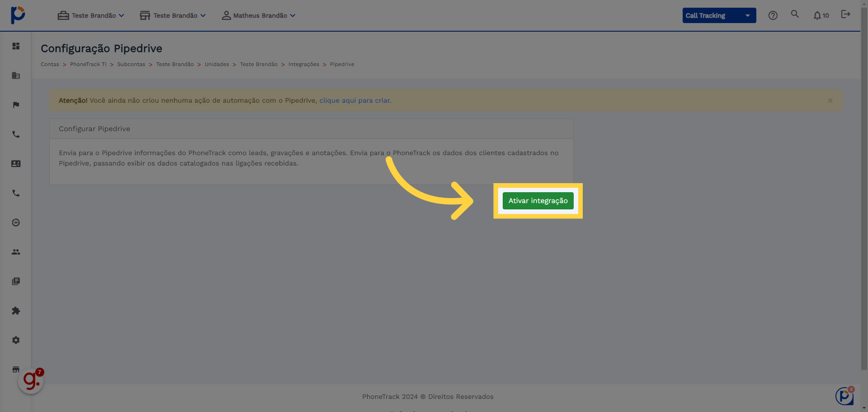Click the page vertical scrollbar
Screen dimensions: 868x412
864,190
